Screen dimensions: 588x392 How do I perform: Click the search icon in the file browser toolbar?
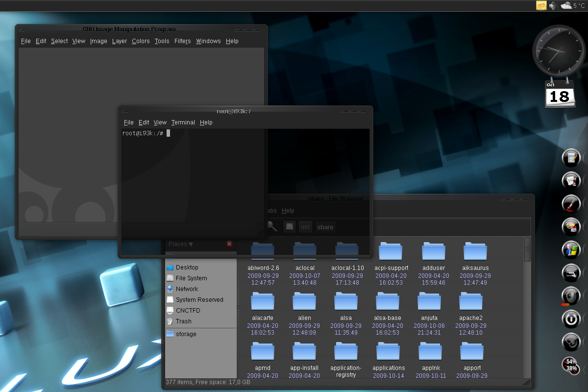(x=272, y=226)
